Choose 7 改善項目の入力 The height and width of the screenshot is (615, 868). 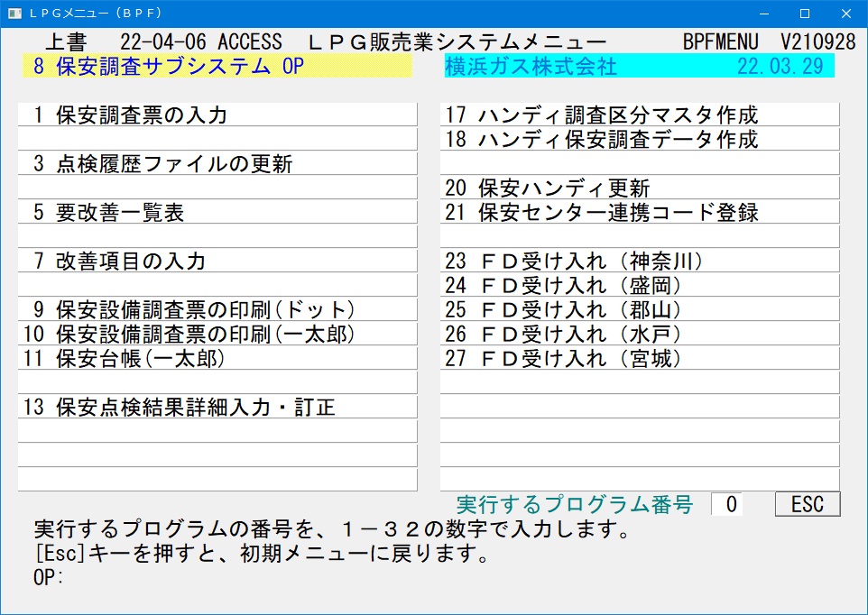tap(217, 261)
